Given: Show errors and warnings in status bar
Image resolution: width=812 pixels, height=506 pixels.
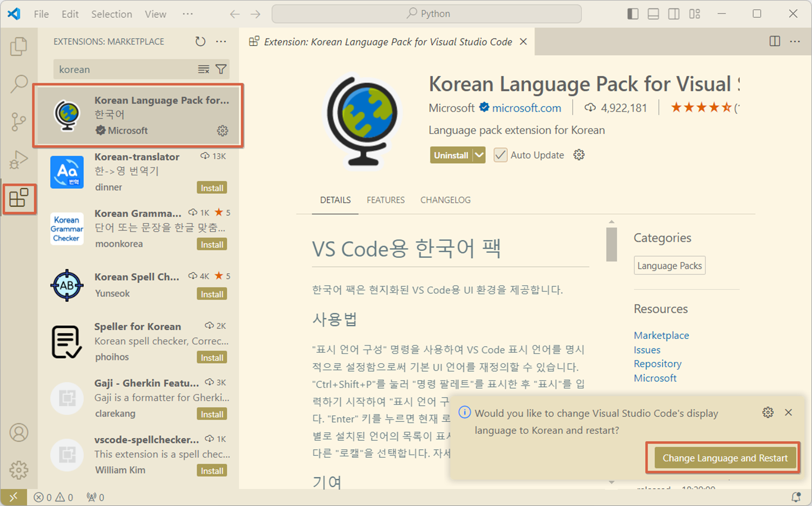Looking at the screenshot, I should point(54,497).
